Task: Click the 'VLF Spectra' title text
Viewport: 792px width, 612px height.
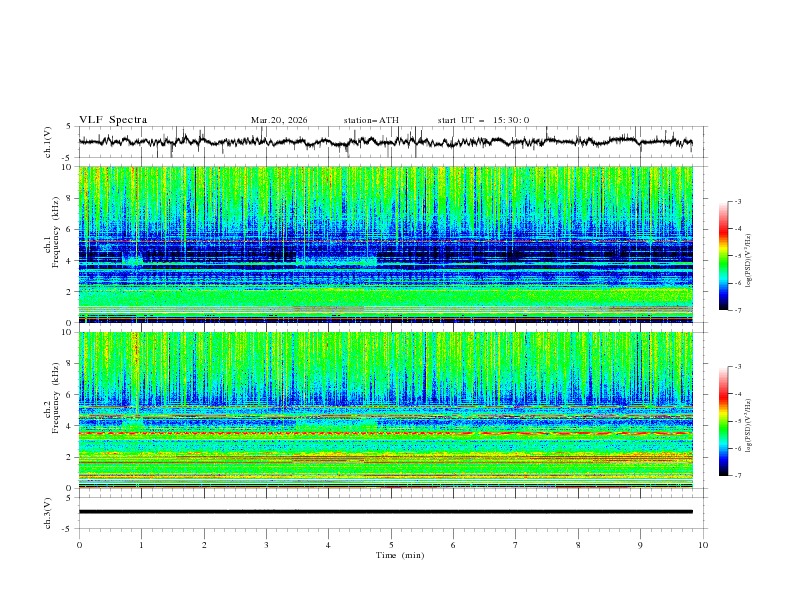Action: pyautogui.click(x=113, y=120)
